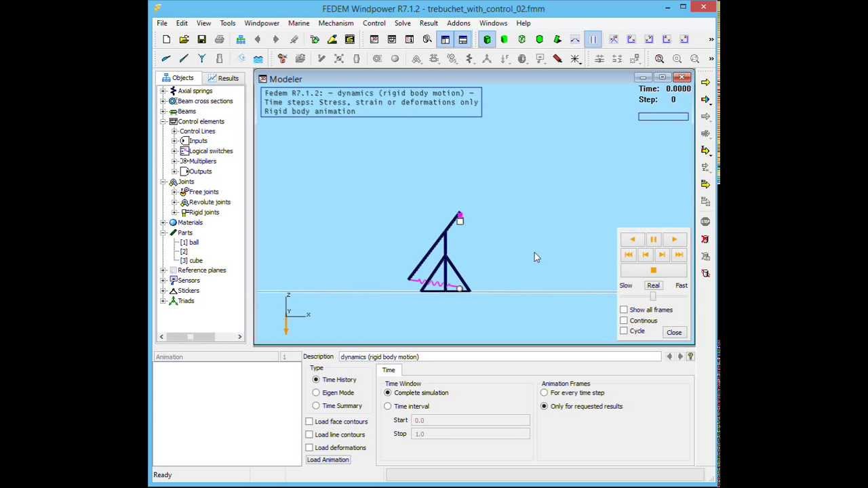Expand the Axial springs tree node
Screen dimensions: 868x488
click(163, 91)
